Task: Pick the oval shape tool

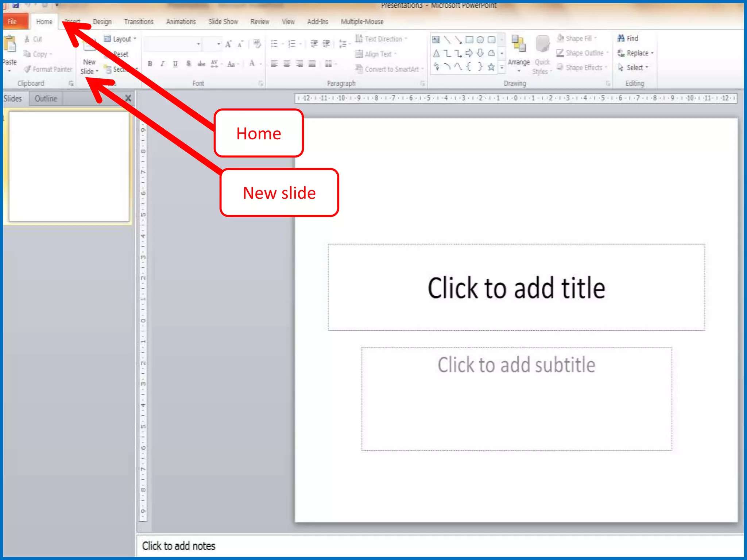Action: point(480,40)
